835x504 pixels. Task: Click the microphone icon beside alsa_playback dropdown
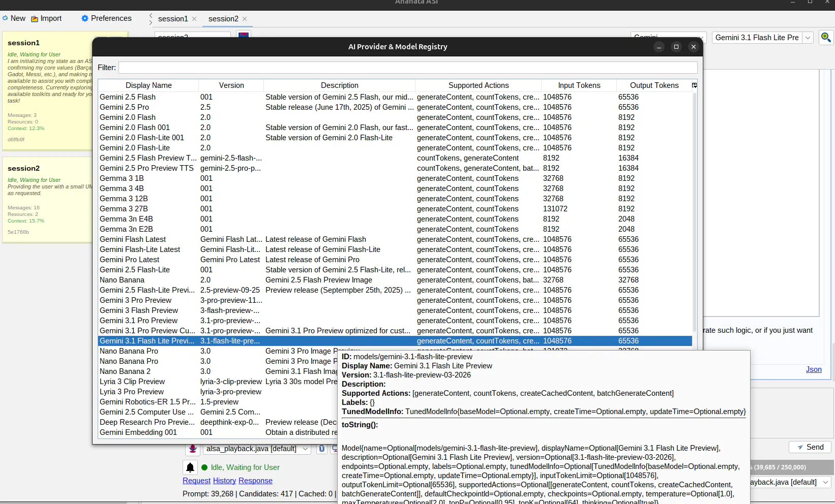point(193,449)
